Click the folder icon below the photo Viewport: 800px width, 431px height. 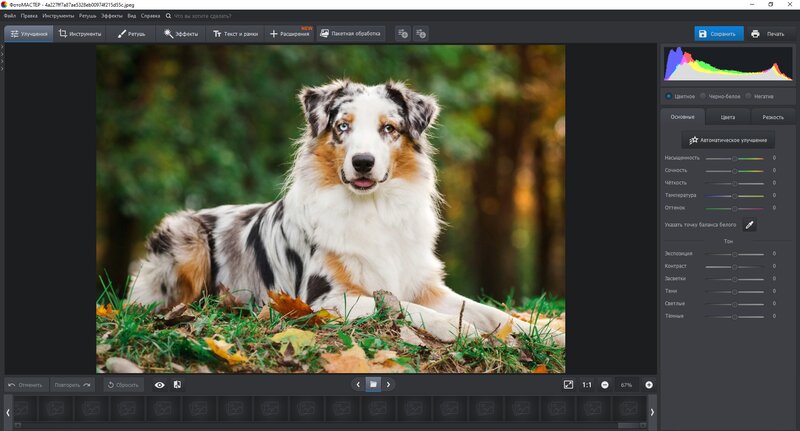(373, 384)
